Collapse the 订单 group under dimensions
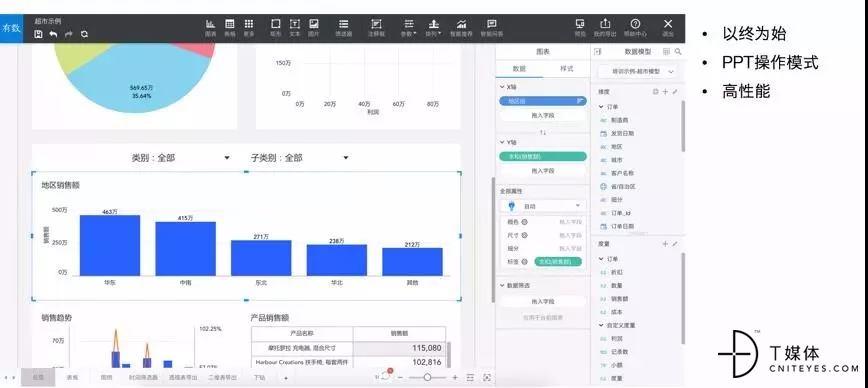The height and width of the screenshot is (388, 868). [602, 107]
